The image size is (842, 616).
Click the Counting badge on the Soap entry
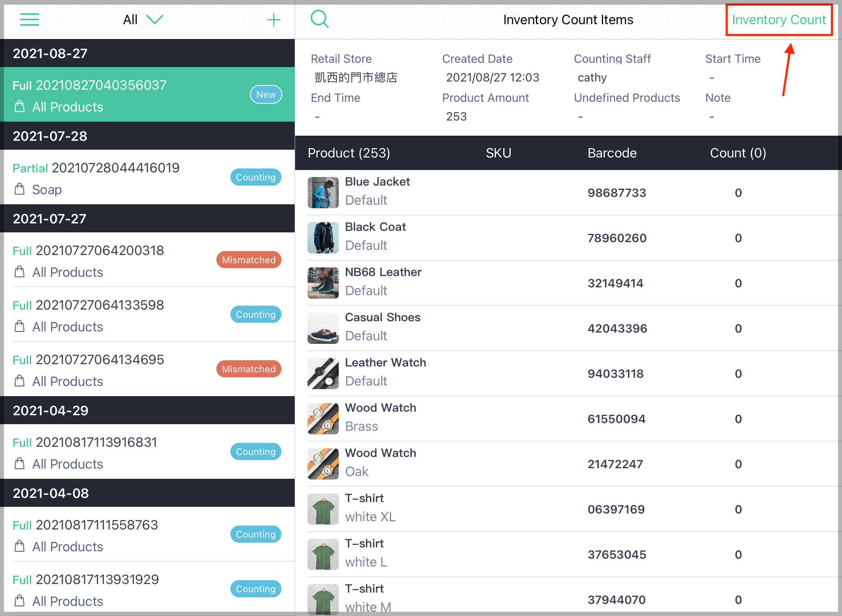pos(255,177)
